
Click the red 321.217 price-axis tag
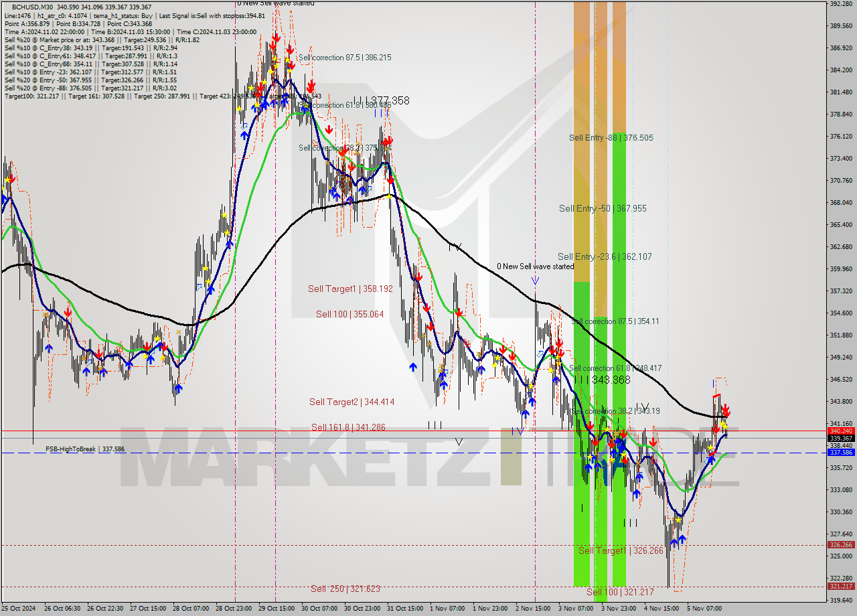841,586
